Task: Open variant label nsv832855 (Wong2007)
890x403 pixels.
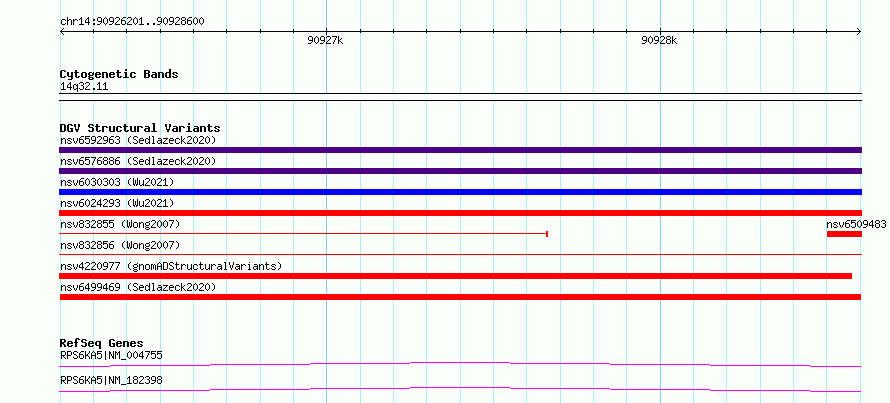Action: click(120, 225)
